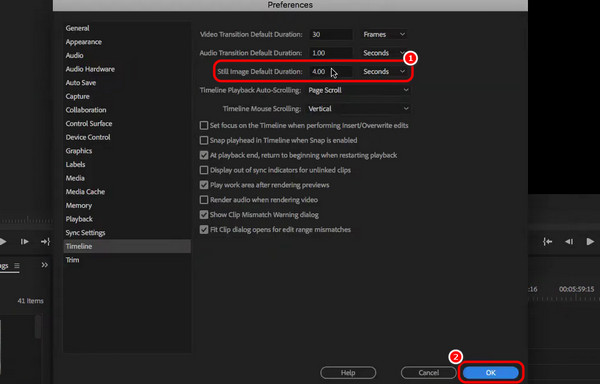Choose Device Control category
This screenshot has width=600, height=384.
point(88,137)
